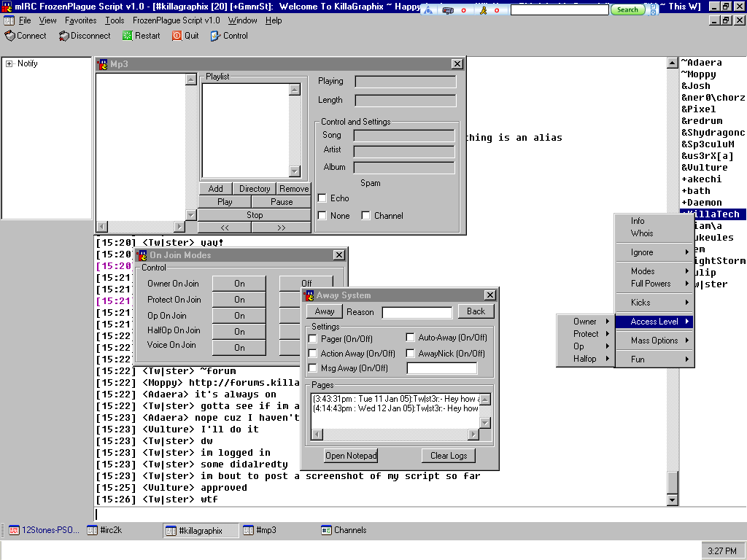Click the MDI document icon beside File menu

tap(9, 20)
